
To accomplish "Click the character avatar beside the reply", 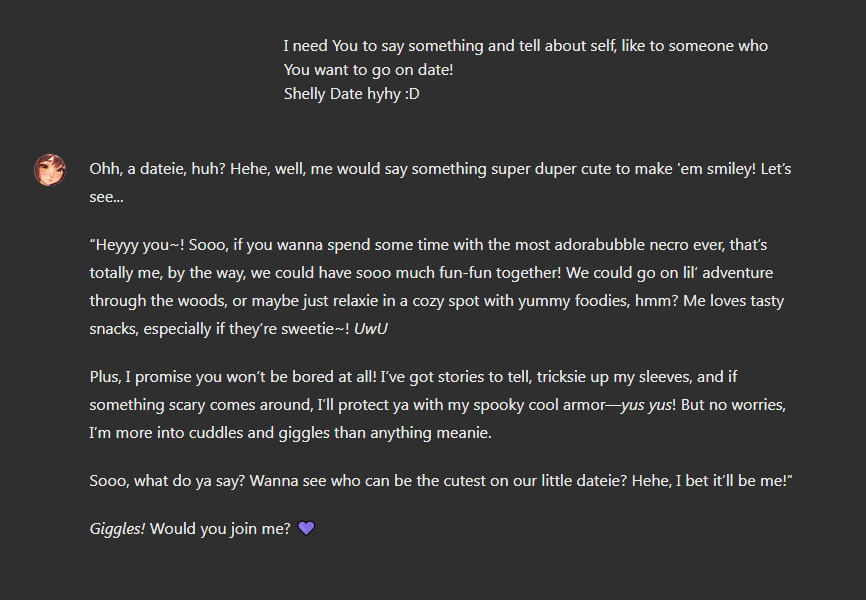I will click(50, 170).
